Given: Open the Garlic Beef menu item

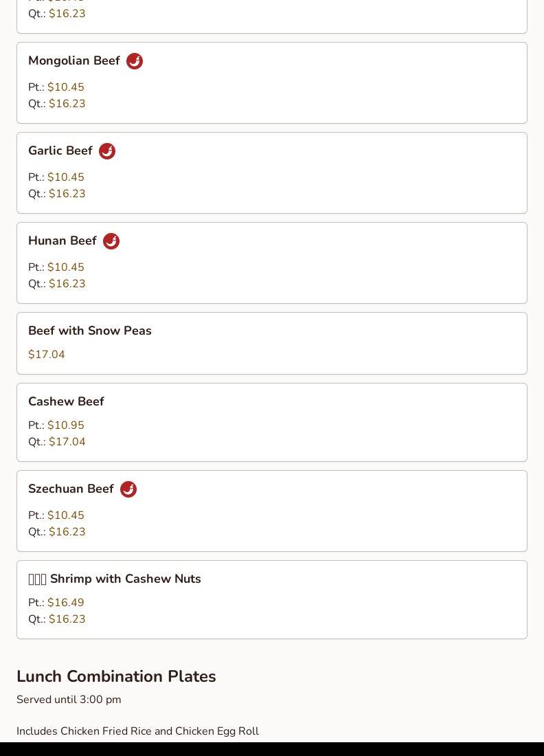Looking at the screenshot, I should 60,151.
